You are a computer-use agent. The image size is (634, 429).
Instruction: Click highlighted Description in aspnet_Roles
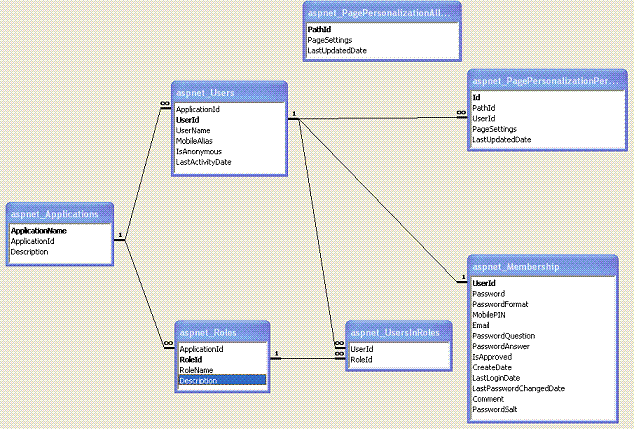(222, 380)
